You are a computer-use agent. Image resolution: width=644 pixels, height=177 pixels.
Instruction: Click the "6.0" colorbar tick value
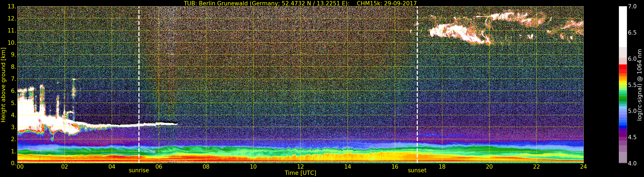[x=632, y=59]
